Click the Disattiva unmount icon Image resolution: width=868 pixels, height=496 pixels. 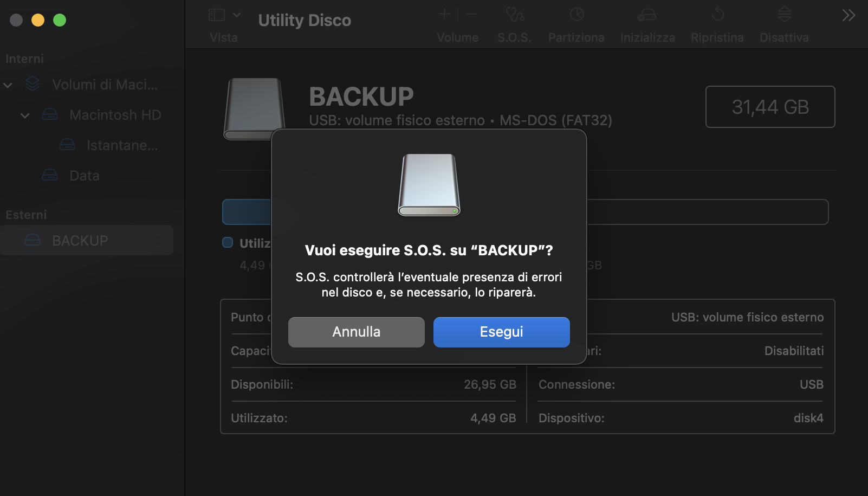click(x=784, y=15)
